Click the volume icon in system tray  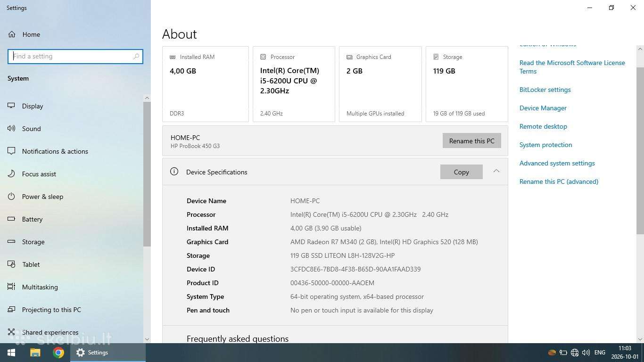(x=586, y=353)
